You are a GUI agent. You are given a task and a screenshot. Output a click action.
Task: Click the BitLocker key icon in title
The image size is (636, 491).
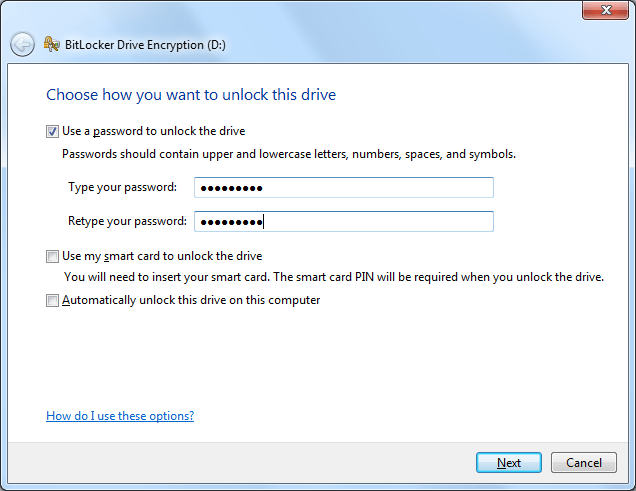(x=52, y=44)
